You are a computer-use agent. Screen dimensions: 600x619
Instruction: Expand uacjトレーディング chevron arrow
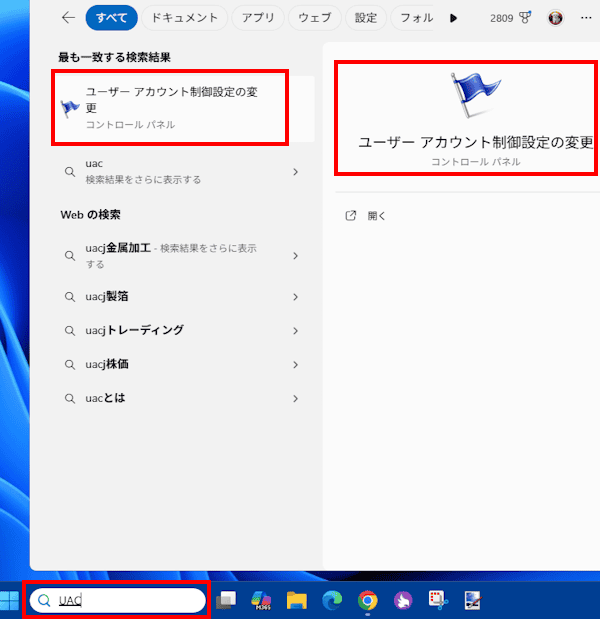point(295,331)
